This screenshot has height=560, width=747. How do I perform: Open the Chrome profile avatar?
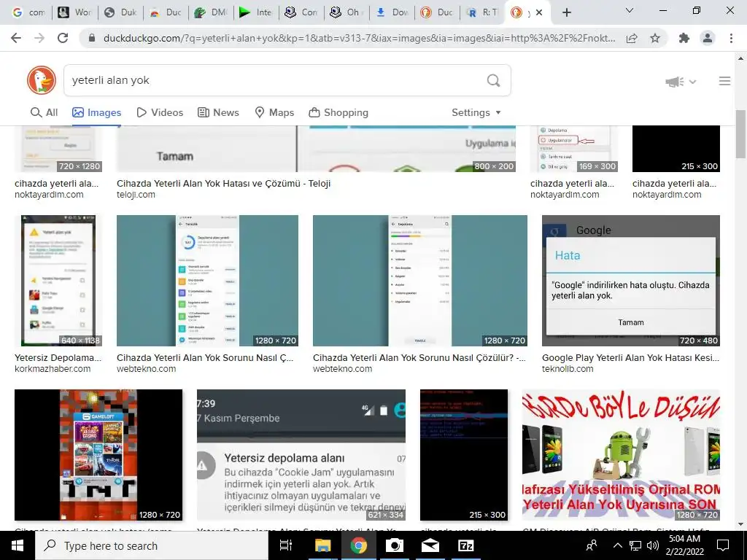coord(708,38)
